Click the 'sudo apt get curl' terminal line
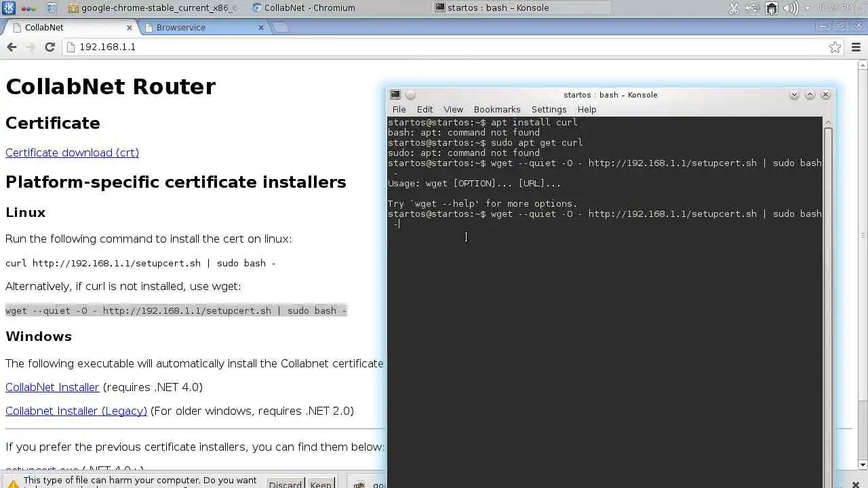The height and width of the screenshot is (488, 868). tap(485, 143)
